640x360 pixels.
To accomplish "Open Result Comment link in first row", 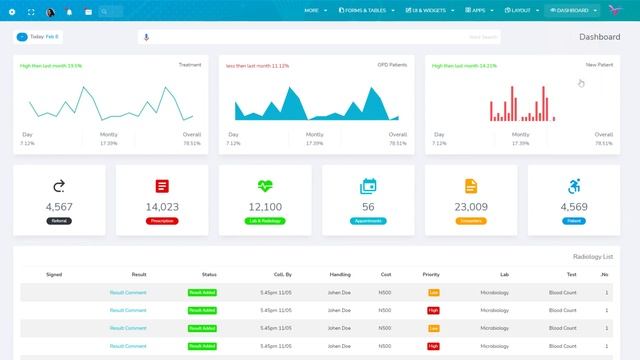I will pos(128,293).
